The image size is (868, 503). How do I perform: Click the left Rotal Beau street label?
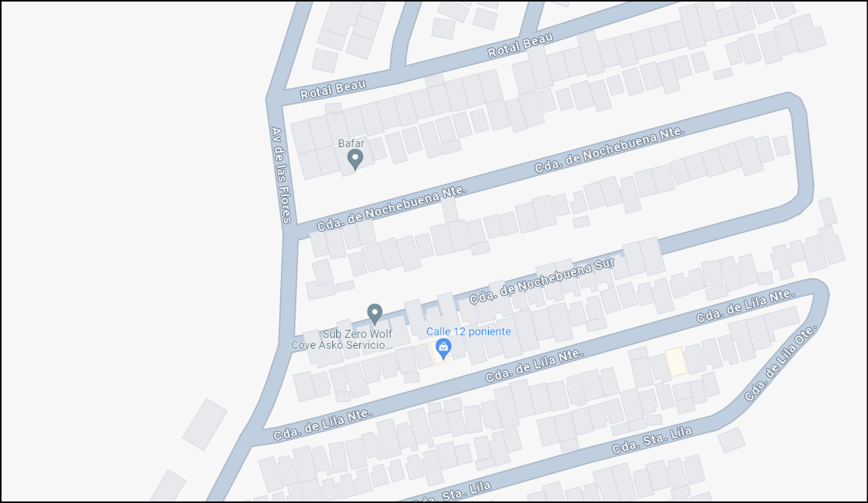(333, 90)
